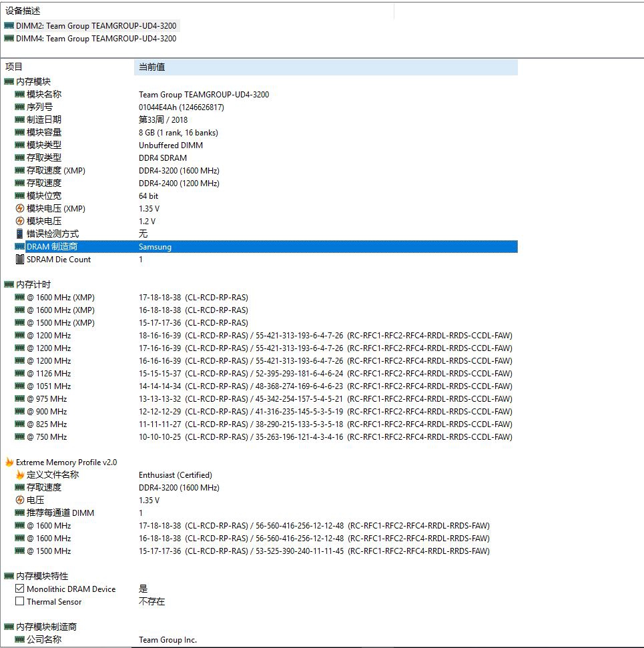
Task: Click the icon next to 模块类型
Action: coord(19,145)
